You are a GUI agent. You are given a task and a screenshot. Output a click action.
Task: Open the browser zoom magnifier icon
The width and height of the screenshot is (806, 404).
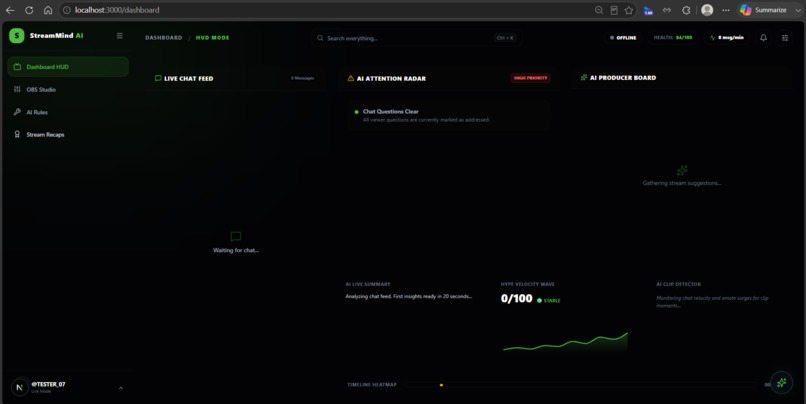(599, 10)
